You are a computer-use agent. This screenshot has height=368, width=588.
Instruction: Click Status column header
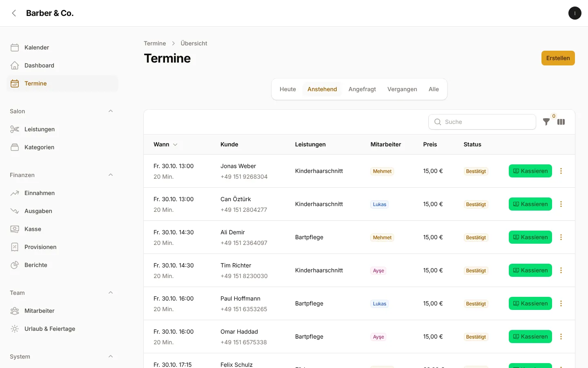(x=472, y=144)
